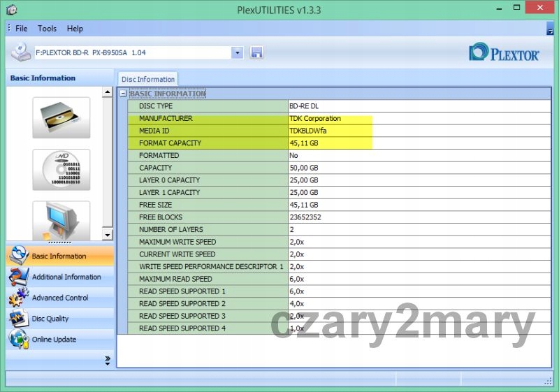559x392 pixels.
Task: Select the LAYER 1 CAPACITY label
Action: coord(169,192)
